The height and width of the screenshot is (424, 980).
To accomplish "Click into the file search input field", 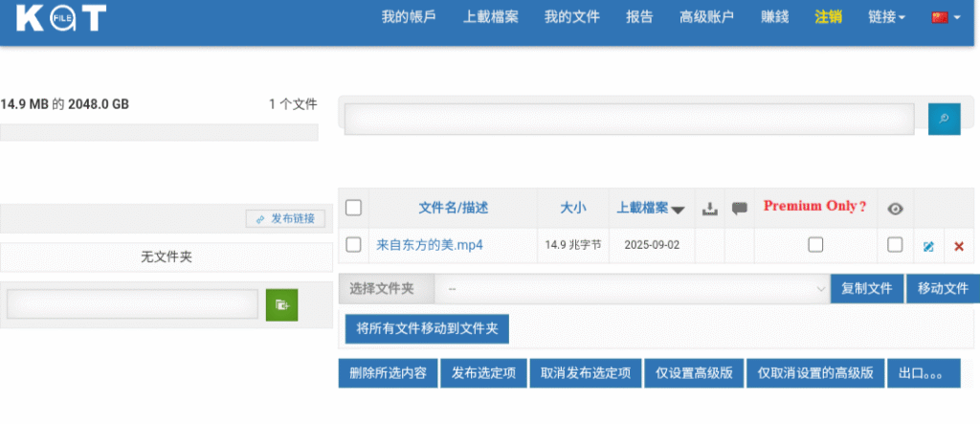I will [629, 119].
